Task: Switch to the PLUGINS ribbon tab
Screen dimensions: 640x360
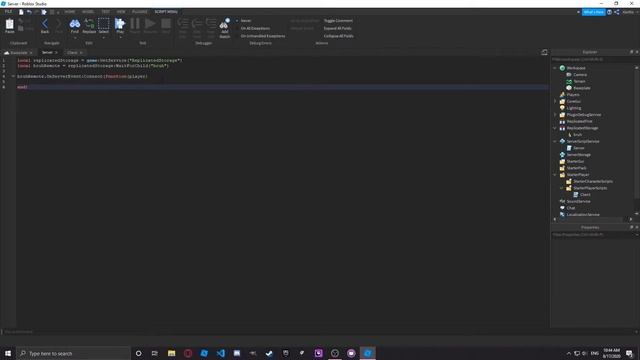Action: pyautogui.click(x=140, y=12)
